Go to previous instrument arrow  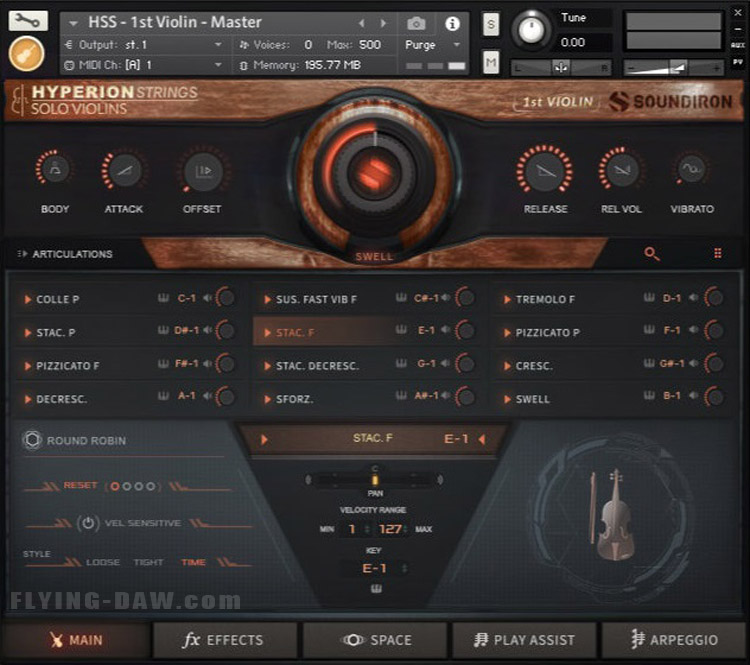362,23
